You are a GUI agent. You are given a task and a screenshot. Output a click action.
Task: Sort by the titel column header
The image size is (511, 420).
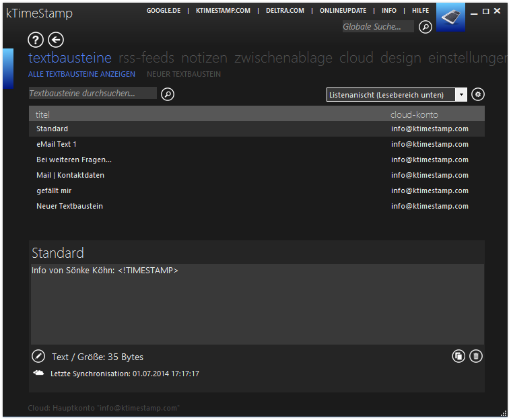click(x=42, y=114)
